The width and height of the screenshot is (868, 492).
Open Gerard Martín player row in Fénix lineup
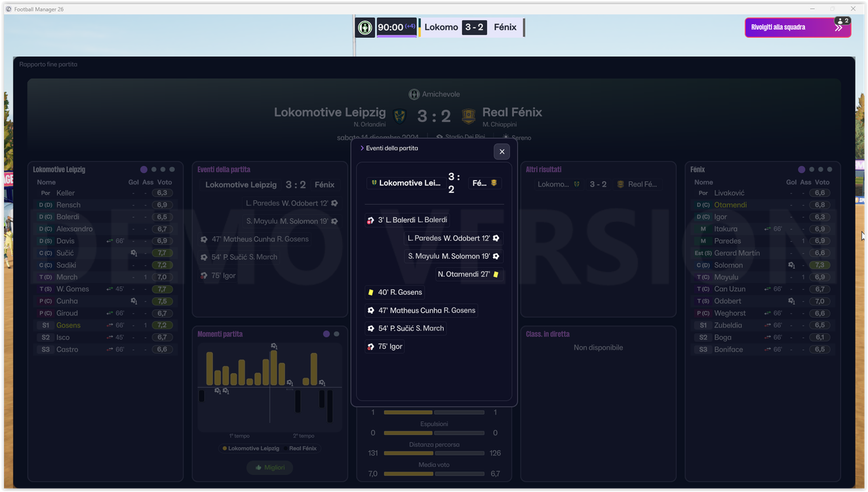764,253
